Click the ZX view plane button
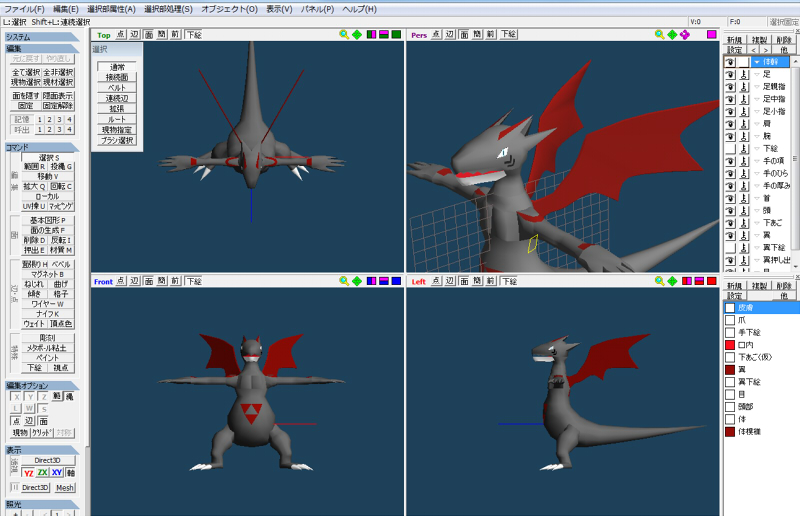 [x=43, y=473]
